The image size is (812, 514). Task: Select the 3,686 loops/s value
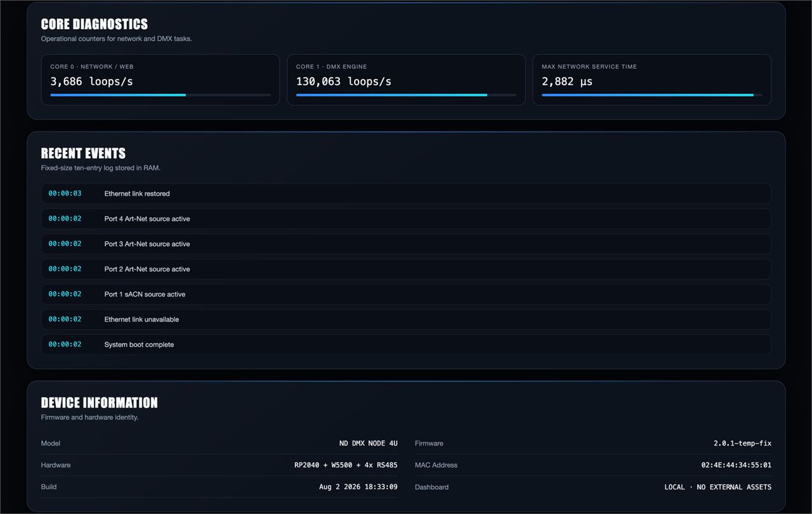click(x=92, y=81)
